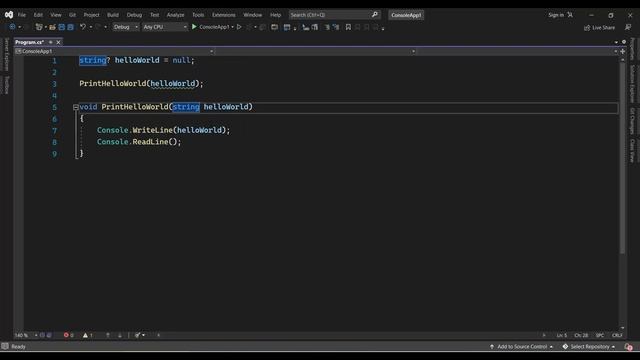The height and width of the screenshot is (360, 640).
Task: Click Add to Source Control
Action: click(522, 347)
